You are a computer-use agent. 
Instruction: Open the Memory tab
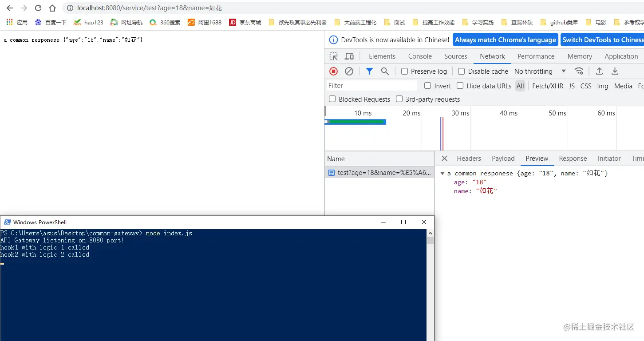point(580,56)
